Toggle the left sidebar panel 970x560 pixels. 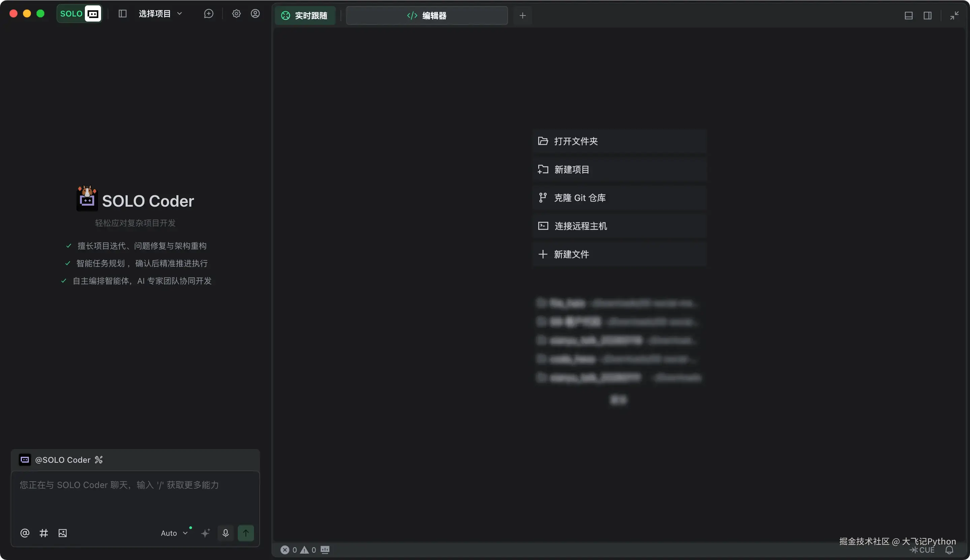point(122,14)
